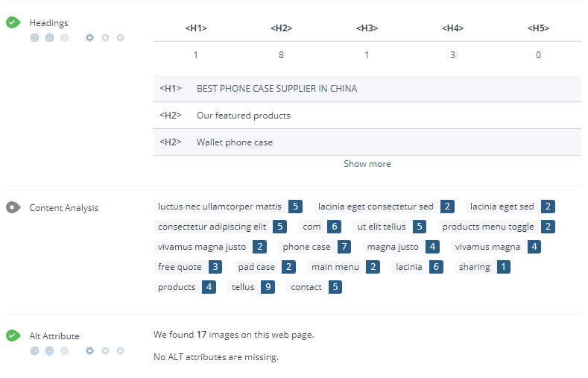
Task: Click the "tellus" keyword tag
Action: click(243, 287)
